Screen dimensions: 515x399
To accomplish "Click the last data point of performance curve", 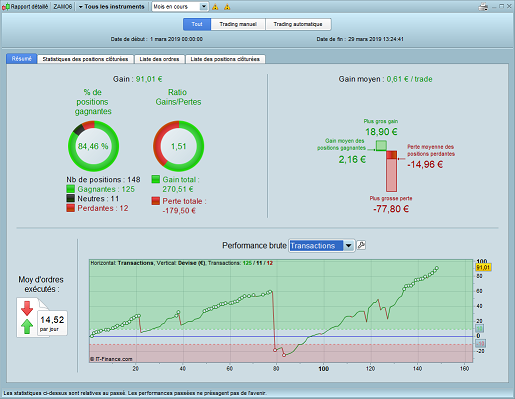I will pyautogui.click(x=437, y=268).
